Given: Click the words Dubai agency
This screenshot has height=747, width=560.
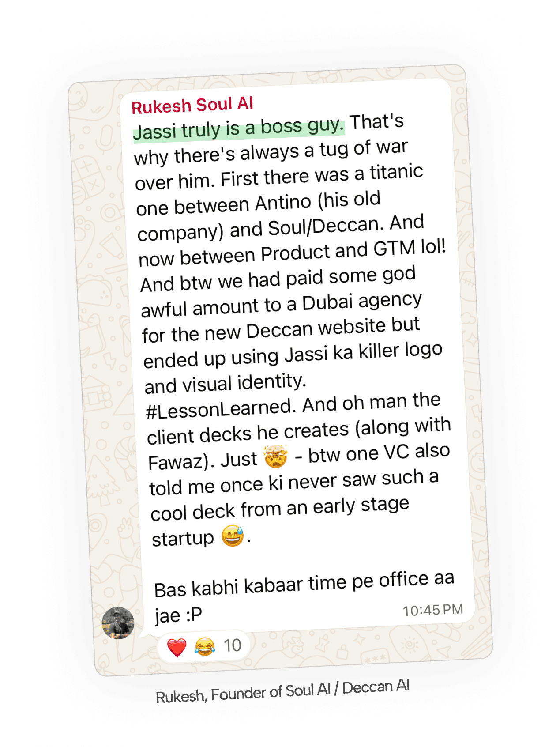Looking at the screenshot, I should 362,301.
